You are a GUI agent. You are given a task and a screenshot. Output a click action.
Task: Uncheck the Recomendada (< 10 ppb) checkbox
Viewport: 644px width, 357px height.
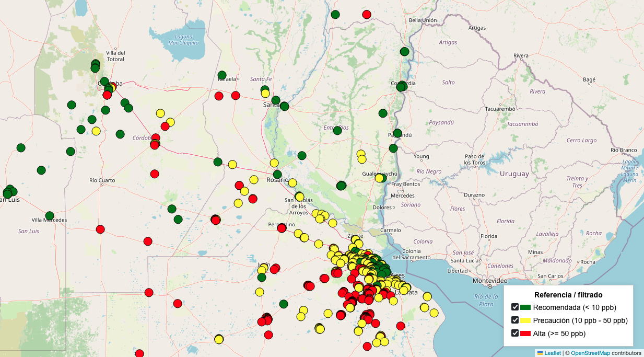[515, 307]
